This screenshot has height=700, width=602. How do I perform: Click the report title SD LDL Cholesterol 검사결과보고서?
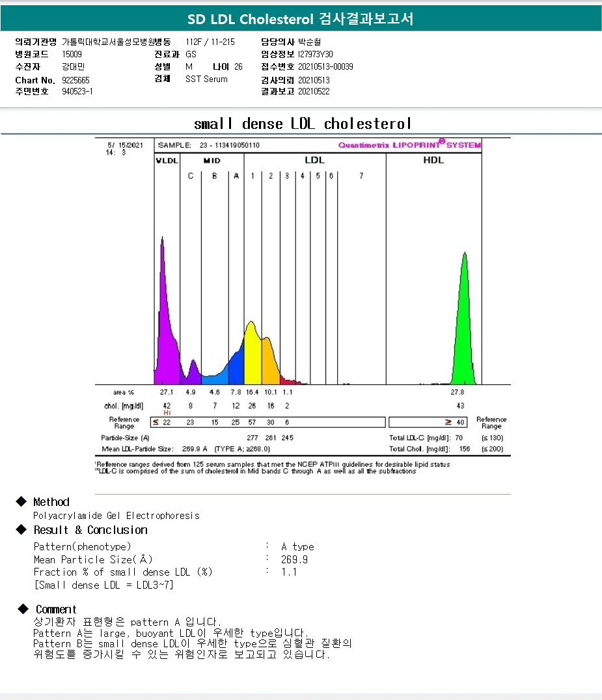pyautogui.click(x=300, y=19)
